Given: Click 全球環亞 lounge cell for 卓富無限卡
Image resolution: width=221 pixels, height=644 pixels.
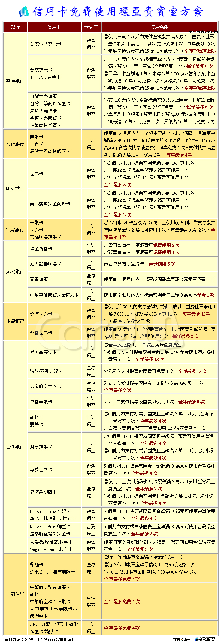Looking at the screenshot, I should pos(91,402).
